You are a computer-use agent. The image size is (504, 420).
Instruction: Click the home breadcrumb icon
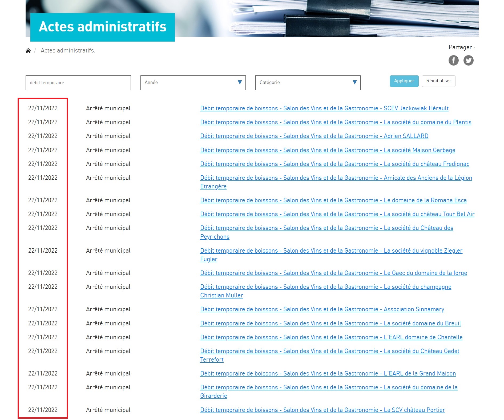(28, 51)
